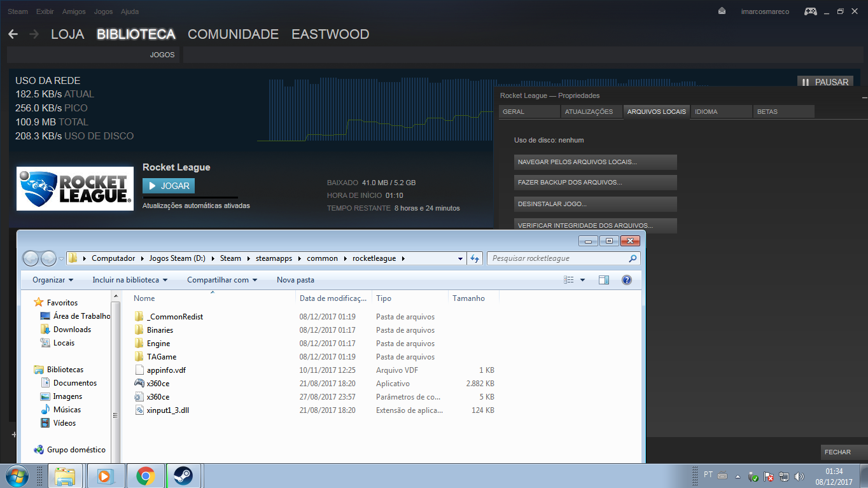Open the view options dropdown arrow
Image resolution: width=868 pixels, height=488 pixels.
click(582, 280)
